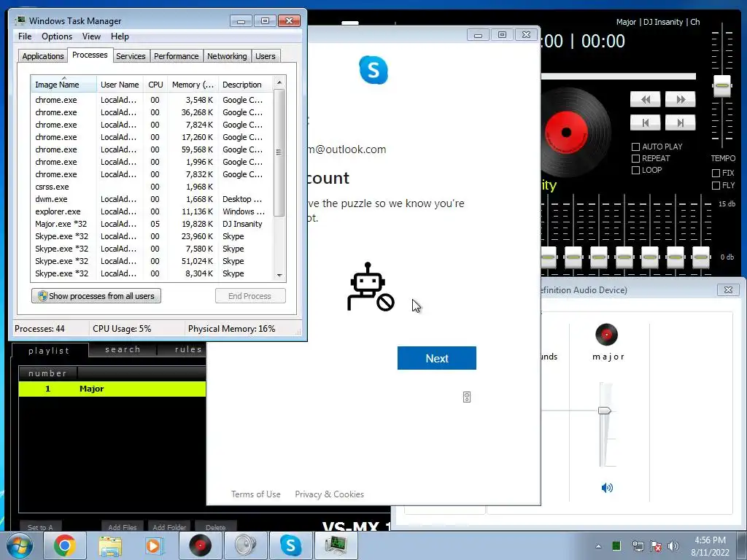Show hidden tray icons arrow
The width and height of the screenshot is (747, 560).
(x=598, y=546)
